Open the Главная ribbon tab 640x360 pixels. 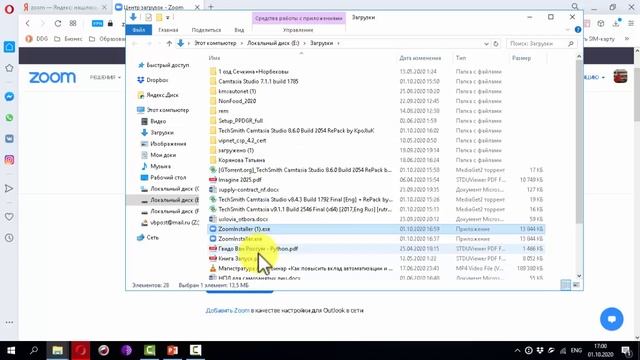click(168, 30)
